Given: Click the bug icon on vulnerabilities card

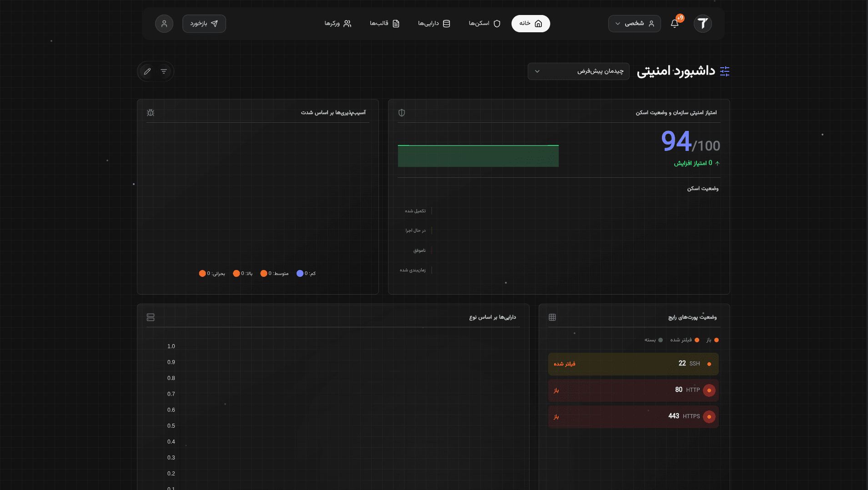Looking at the screenshot, I should coord(151,113).
